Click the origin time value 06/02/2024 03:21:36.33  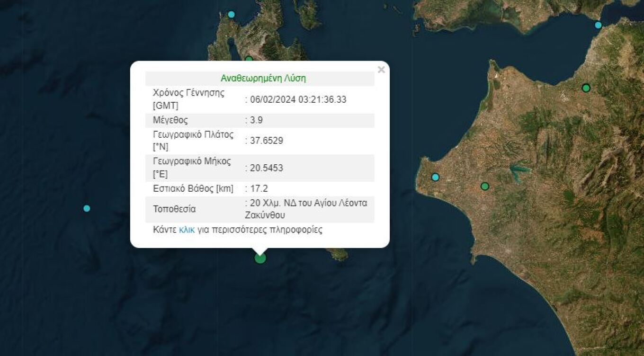click(298, 99)
